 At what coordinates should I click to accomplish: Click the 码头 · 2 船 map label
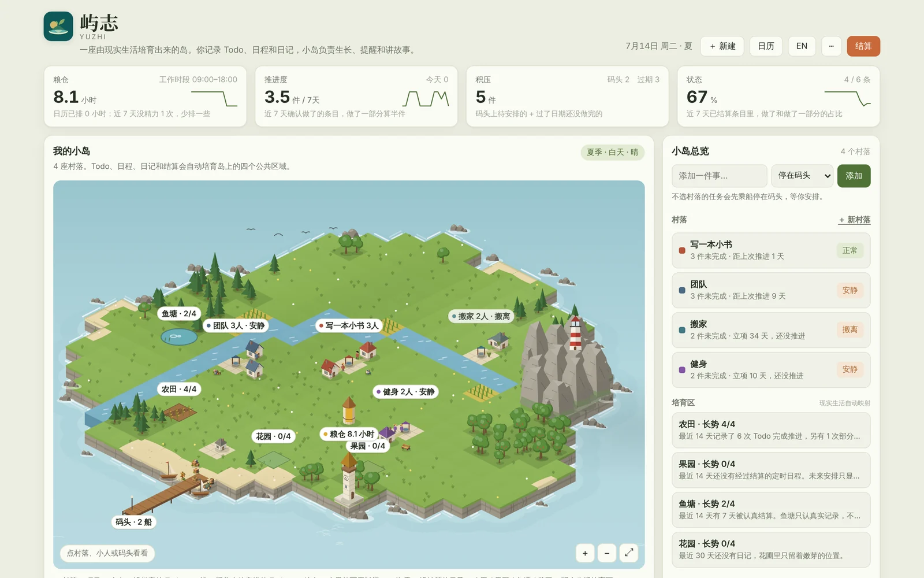133,522
